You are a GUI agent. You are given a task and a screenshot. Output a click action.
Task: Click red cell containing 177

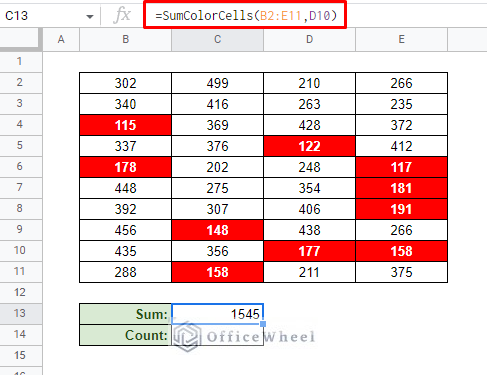pos(309,251)
